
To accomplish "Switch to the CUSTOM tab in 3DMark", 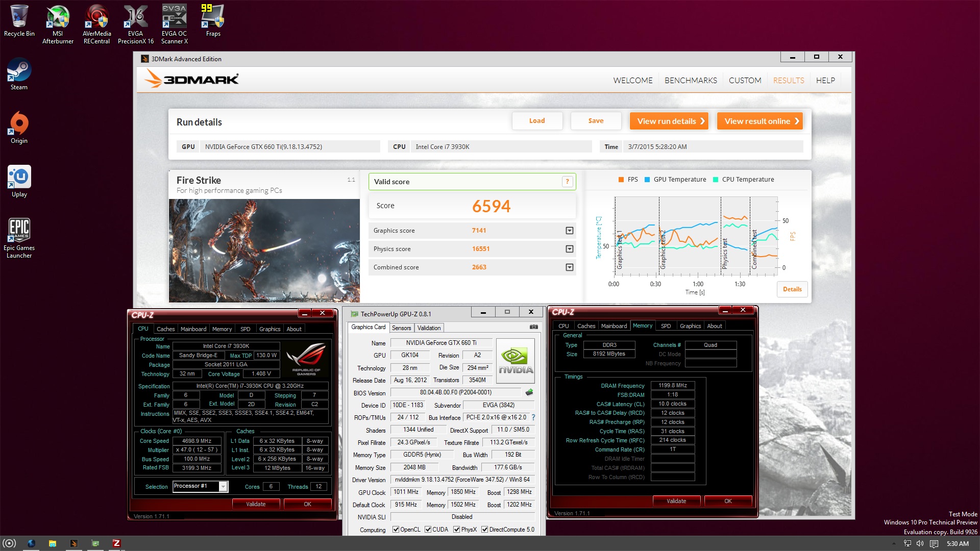I will pyautogui.click(x=745, y=81).
